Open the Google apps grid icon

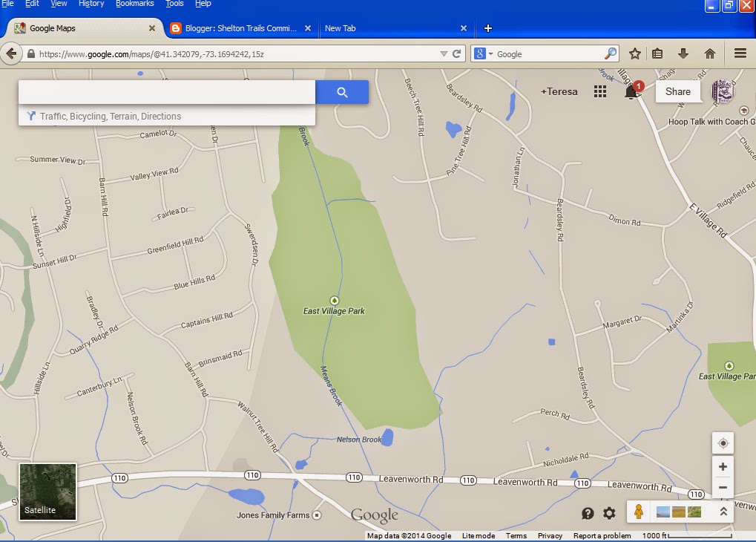point(599,92)
